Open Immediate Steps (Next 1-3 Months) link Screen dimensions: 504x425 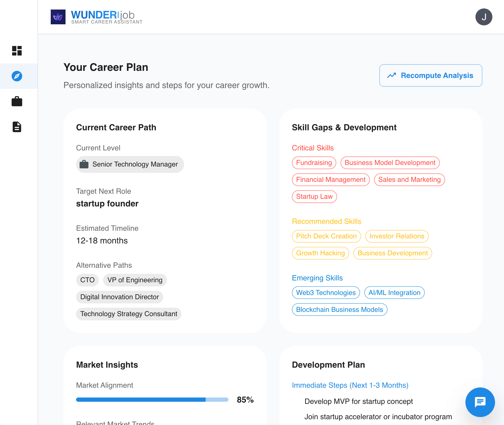pyautogui.click(x=350, y=385)
